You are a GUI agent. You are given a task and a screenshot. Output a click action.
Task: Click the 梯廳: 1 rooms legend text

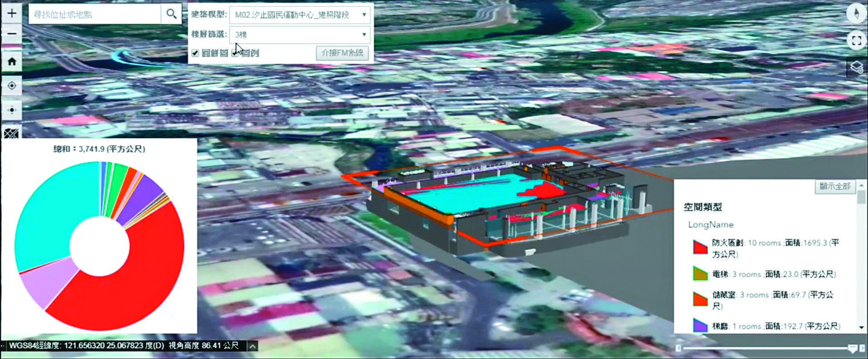(776, 326)
